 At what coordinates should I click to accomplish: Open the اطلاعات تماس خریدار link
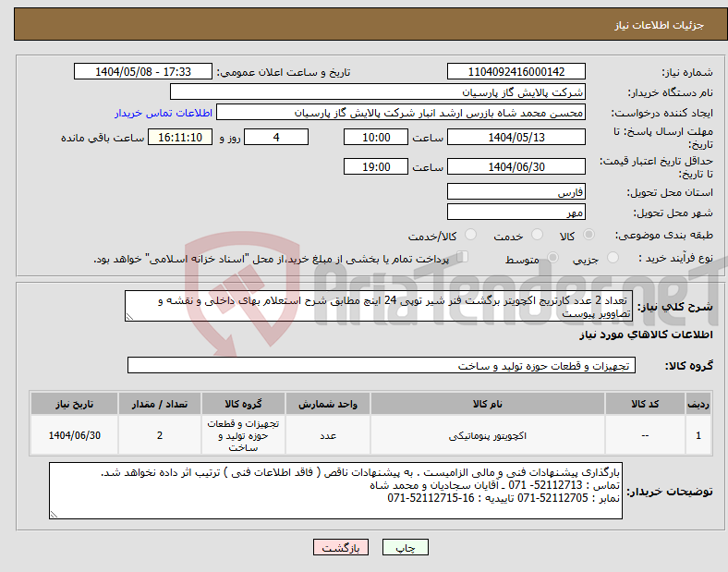tap(164, 113)
